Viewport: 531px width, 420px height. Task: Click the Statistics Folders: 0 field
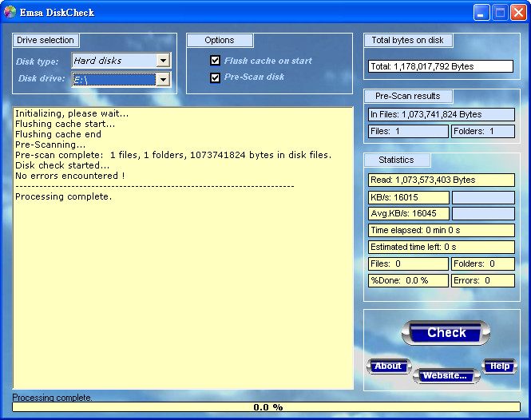(x=483, y=263)
